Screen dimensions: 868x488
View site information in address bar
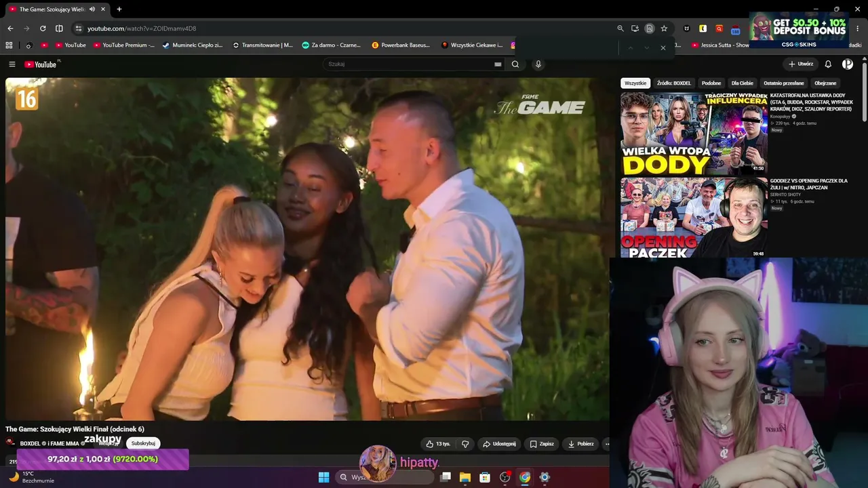[78, 28]
